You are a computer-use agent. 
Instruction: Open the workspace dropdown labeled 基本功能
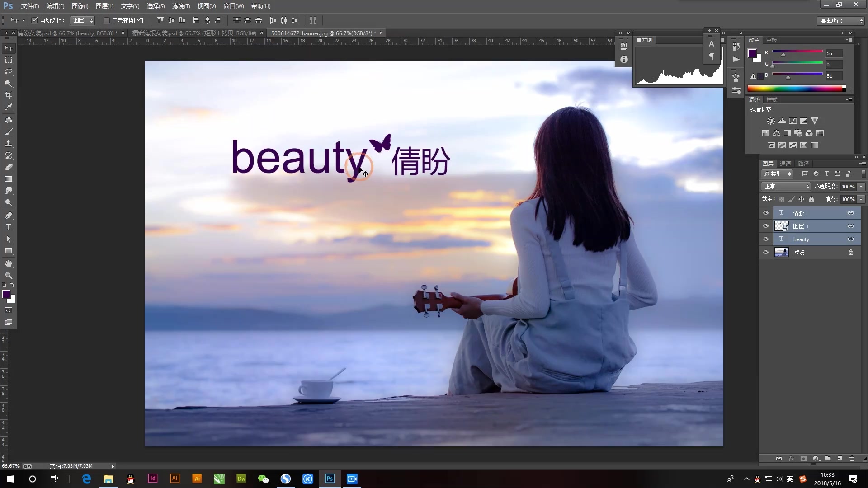839,21
